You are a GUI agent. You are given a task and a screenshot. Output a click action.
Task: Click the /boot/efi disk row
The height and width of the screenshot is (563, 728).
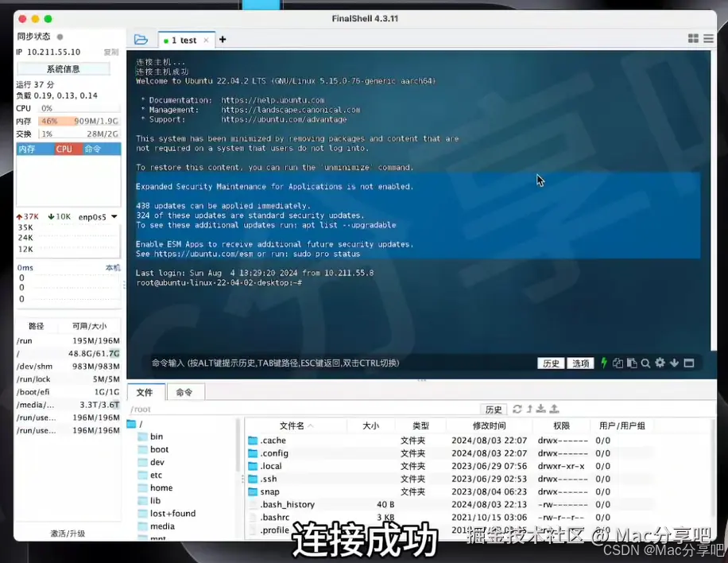(x=68, y=392)
